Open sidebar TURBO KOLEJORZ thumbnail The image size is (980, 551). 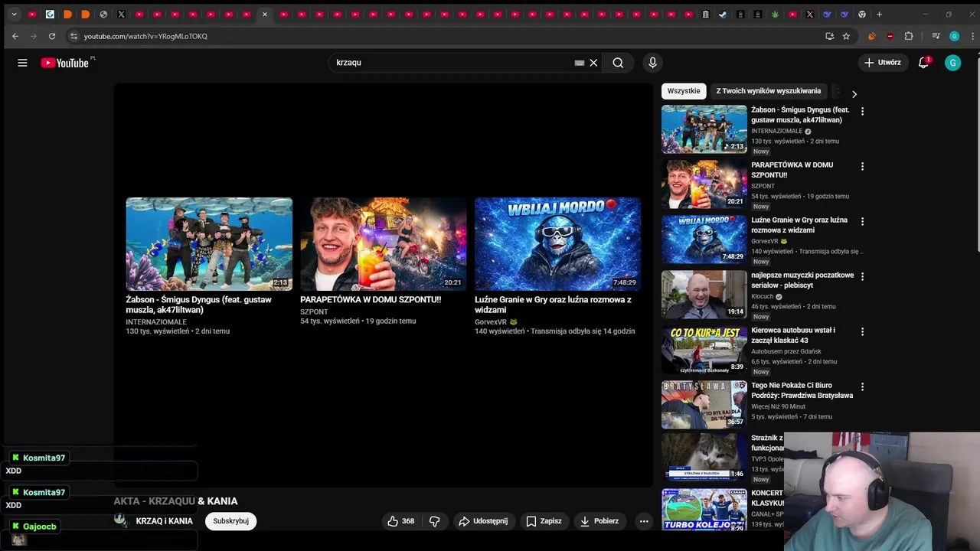pyautogui.click(x=704, y=510)
